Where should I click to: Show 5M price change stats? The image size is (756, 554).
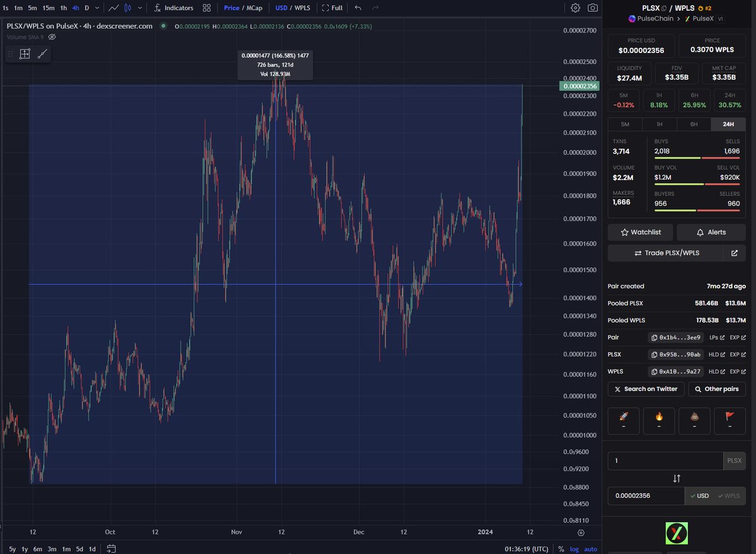[624, 100]
